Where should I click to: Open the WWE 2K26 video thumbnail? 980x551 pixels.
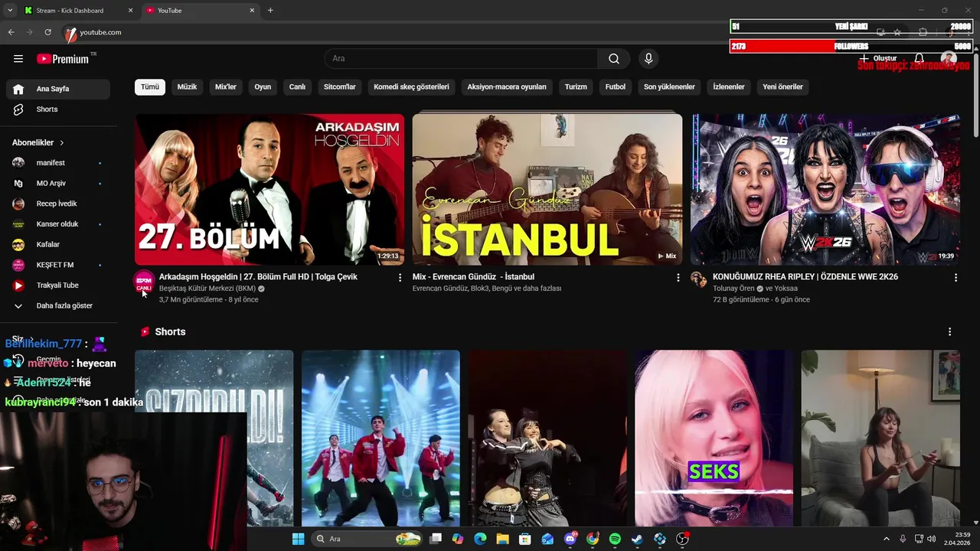pos(825,189)
